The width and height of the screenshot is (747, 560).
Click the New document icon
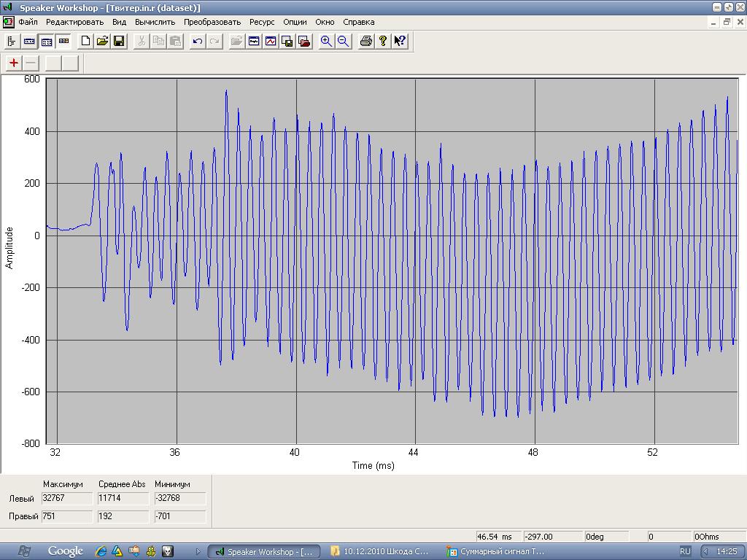85,41
